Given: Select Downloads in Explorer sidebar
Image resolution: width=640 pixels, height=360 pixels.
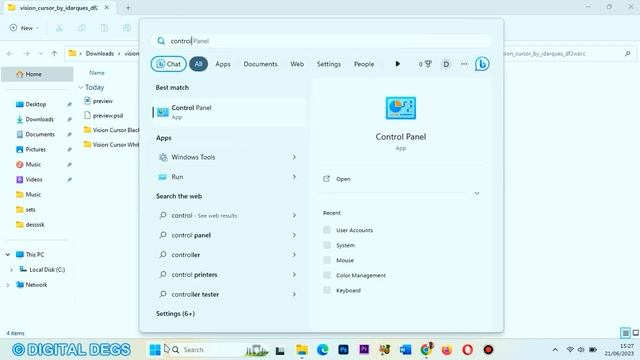Looking at the screenshot, I should pos(39,119).
